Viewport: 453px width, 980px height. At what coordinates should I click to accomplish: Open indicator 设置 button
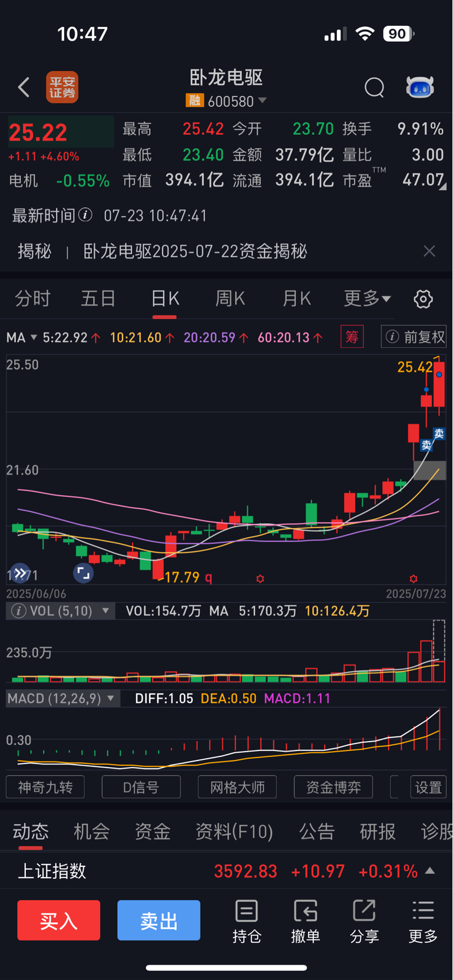click(428, 787)
